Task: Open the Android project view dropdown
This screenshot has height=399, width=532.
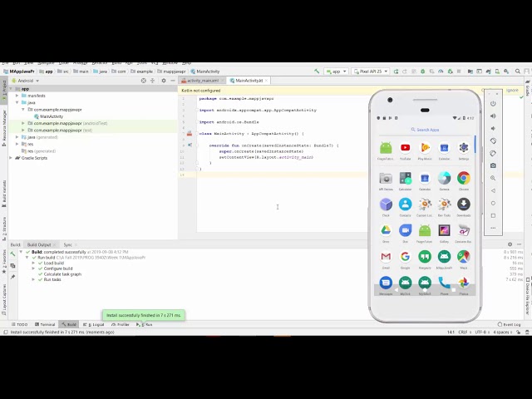Action: 25,81
